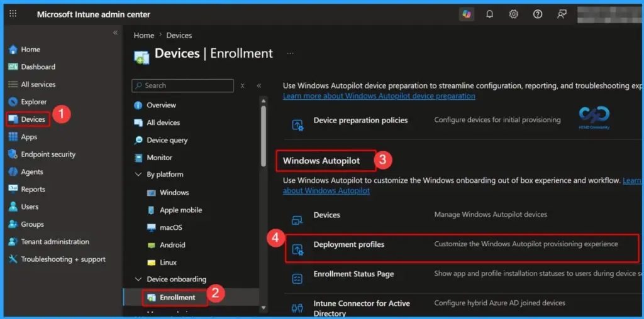Open Devices under Windows Autopilot
Screen dimensions: 644x319
click(327, 215)
